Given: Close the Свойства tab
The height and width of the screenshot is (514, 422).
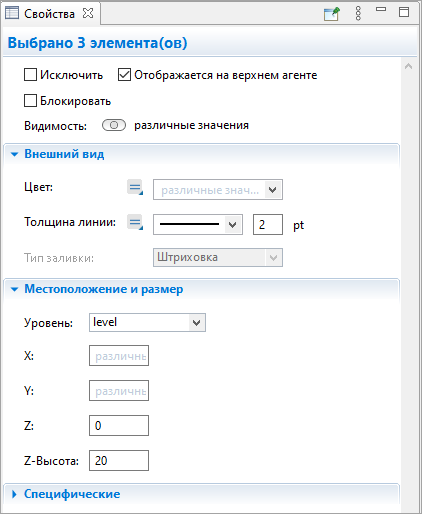Looking at the screenshot, I should pyautogui.click(x=88, y=13).
